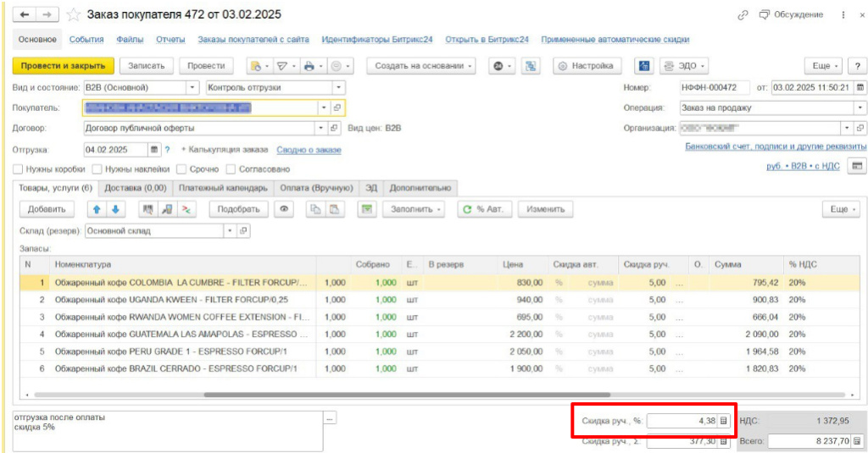
Task: Click the barcode search icon
Action: coord(147,209)
